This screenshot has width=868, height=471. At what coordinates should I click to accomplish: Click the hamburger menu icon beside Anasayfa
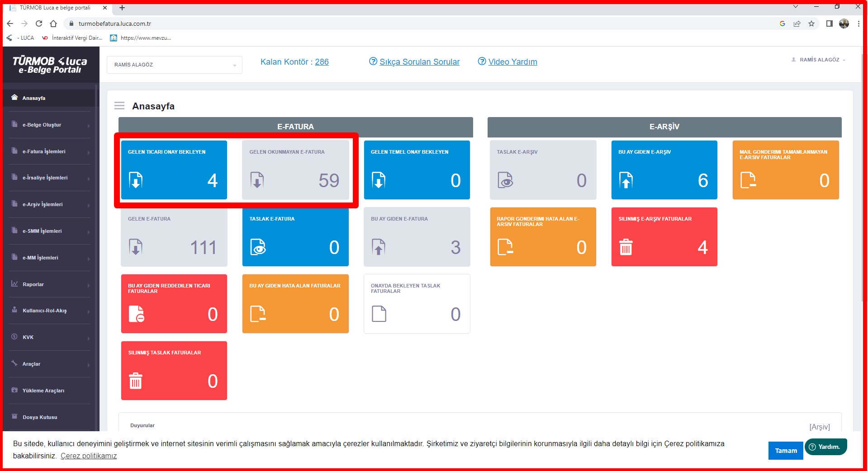click(x=119, y=106)
